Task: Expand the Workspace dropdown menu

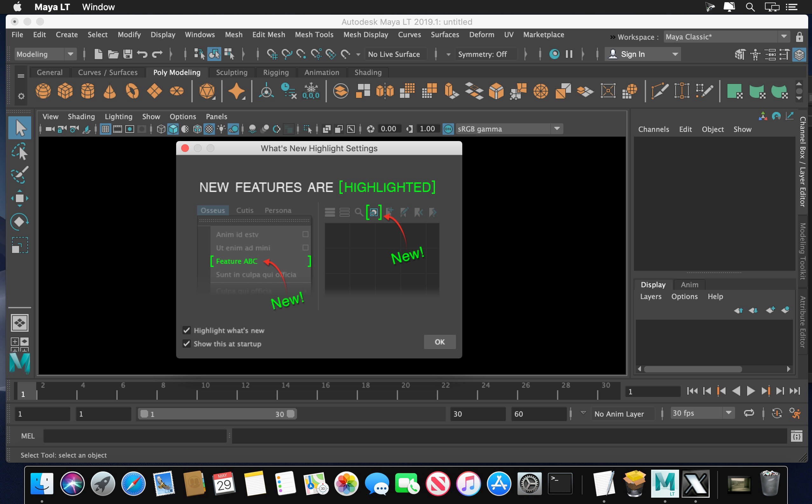Action: (784, 36)
